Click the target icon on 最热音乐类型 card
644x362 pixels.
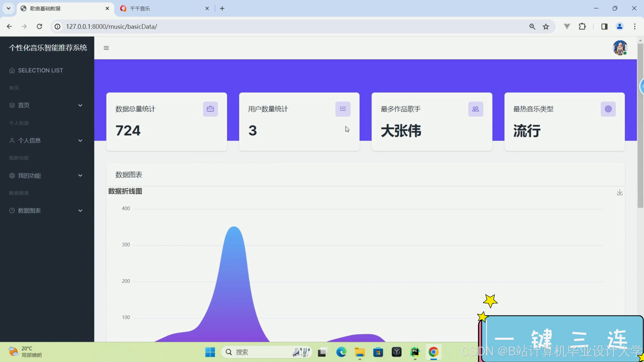point(608,109)
